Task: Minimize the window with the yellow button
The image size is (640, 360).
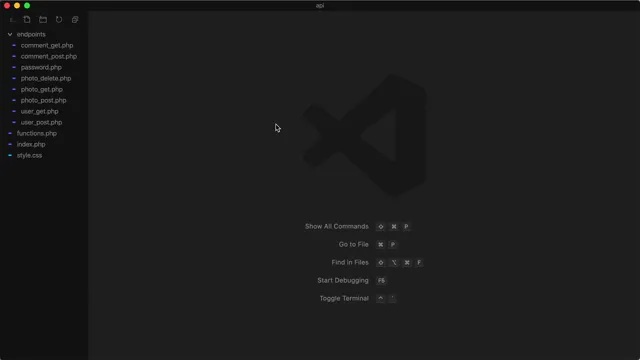Action: click(x=17, y=5)
